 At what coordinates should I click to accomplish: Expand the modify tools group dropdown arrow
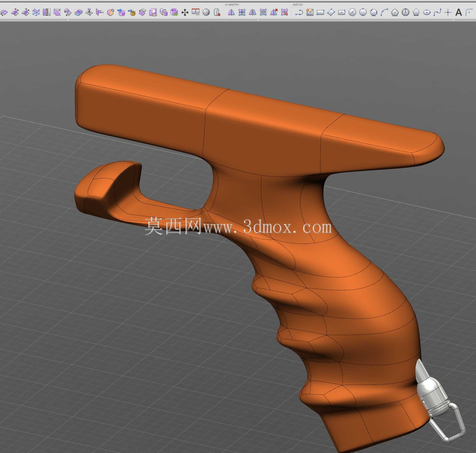tap(68, 20)
